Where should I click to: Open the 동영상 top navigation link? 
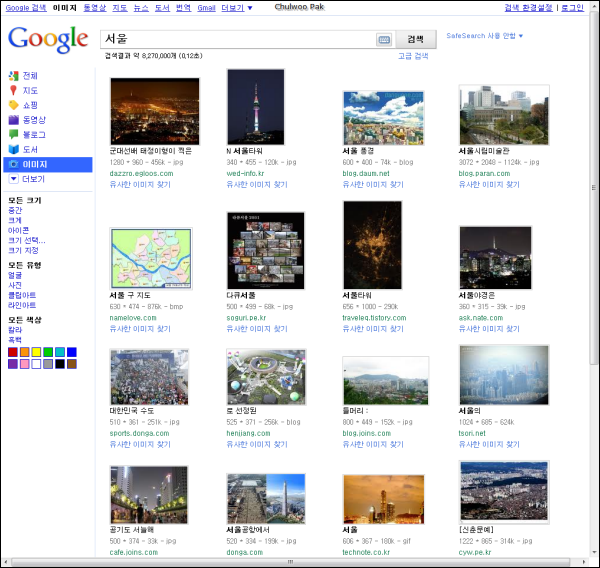[95, 8]
